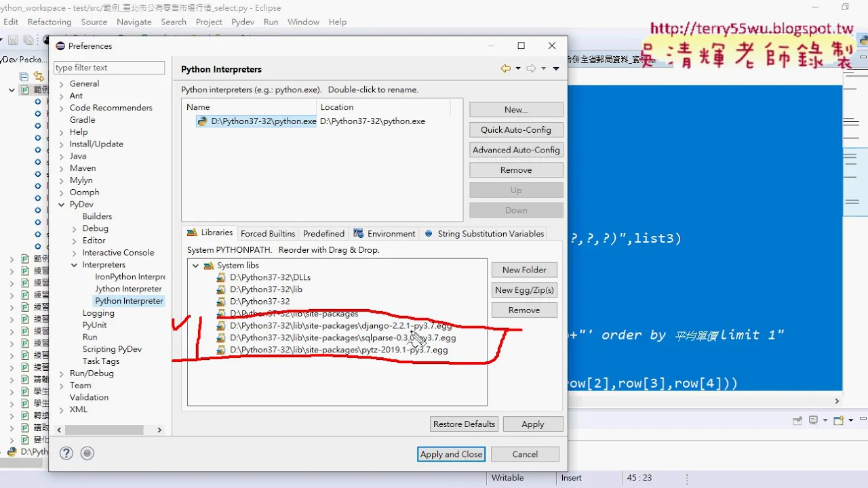Click the New... interpreter button
Screen dimensions: 868x488
(516, 110)
